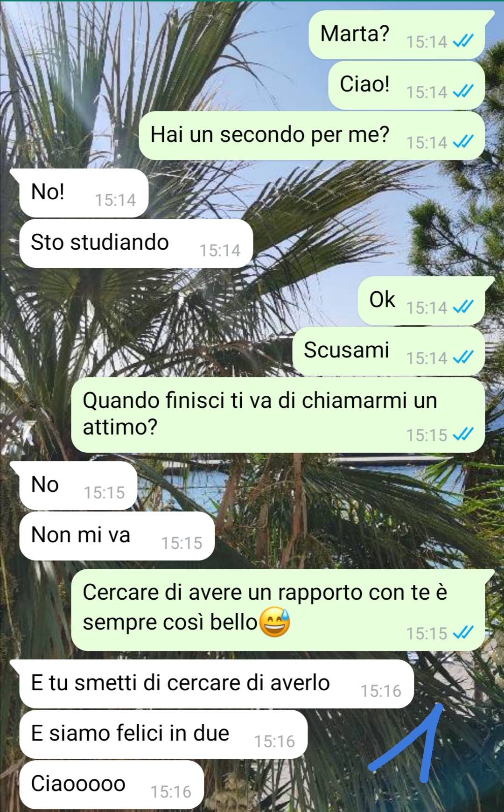Screen dimensions: 504x812
Task: Select the short "No" reply at 15:15
Action: 78,485
